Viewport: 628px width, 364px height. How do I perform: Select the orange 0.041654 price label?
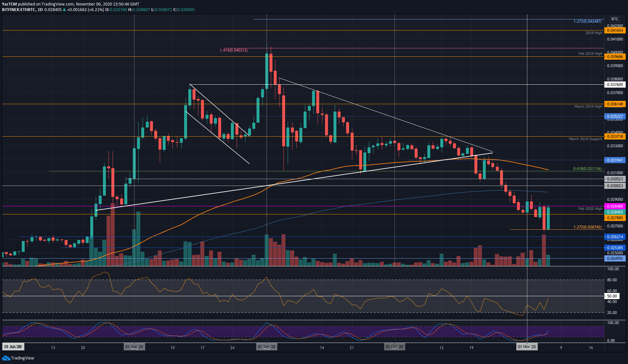615,30
